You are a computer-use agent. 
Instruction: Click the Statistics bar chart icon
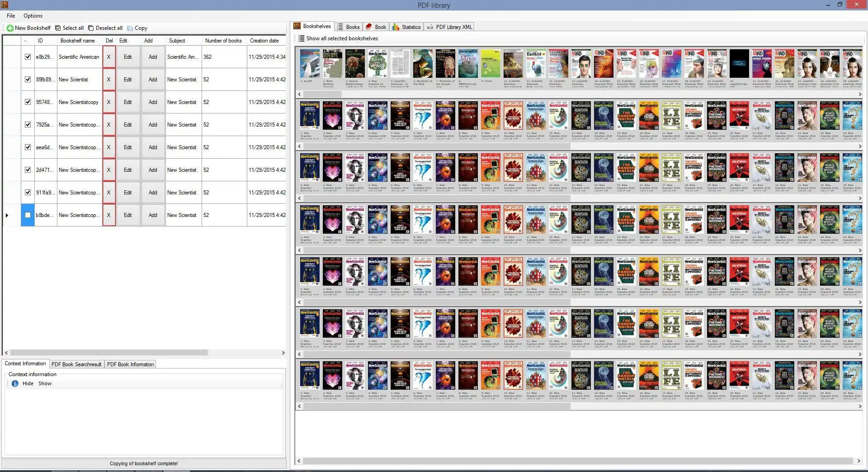(396, 27)
